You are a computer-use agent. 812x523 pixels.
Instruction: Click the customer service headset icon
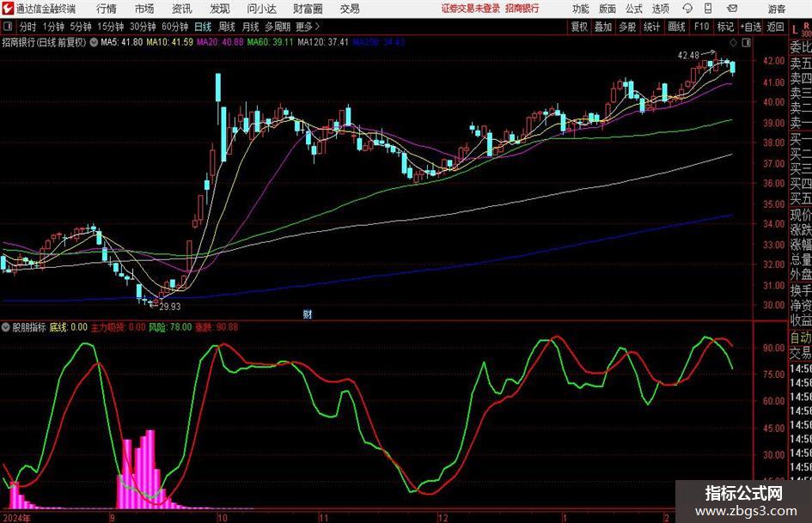687,9
